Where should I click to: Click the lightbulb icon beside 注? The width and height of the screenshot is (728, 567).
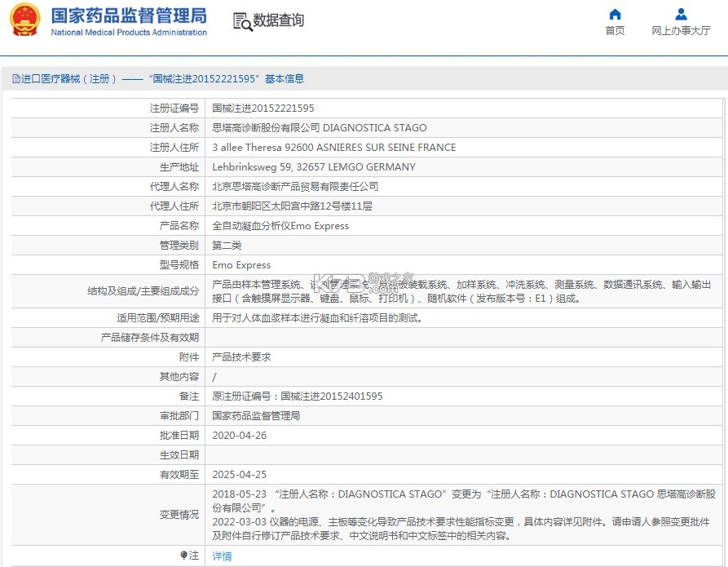[184, 555]
